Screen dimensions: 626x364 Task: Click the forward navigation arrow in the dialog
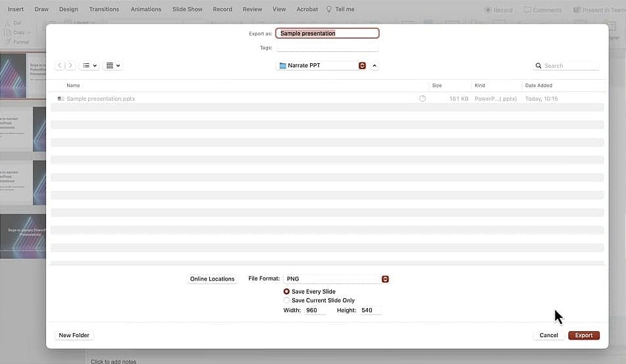pos(70,65)
